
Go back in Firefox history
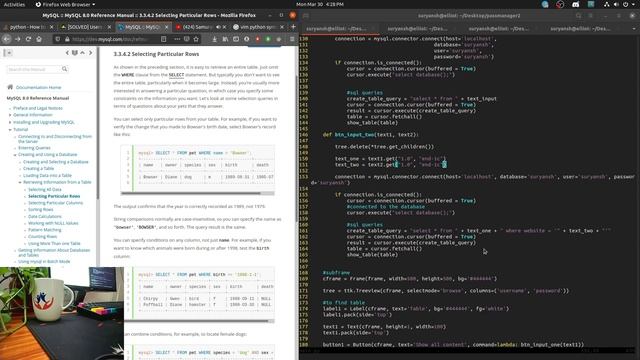[x=7, y=39]
